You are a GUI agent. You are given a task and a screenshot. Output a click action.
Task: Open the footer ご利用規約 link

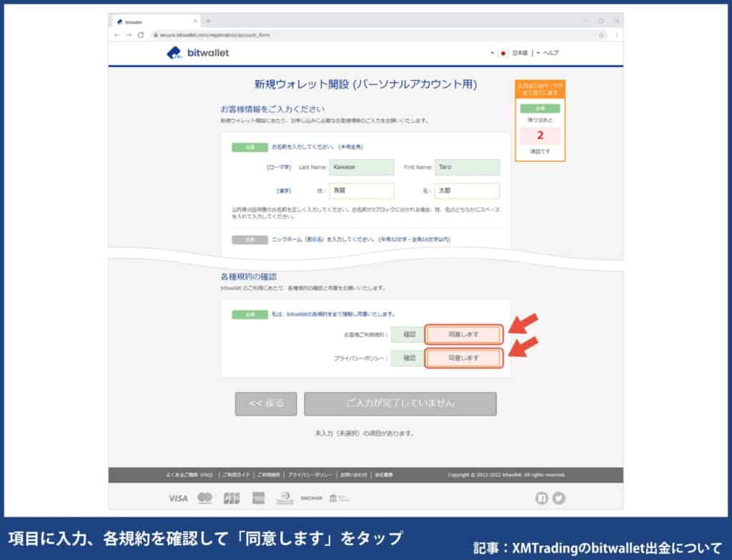tap(269, 475)
